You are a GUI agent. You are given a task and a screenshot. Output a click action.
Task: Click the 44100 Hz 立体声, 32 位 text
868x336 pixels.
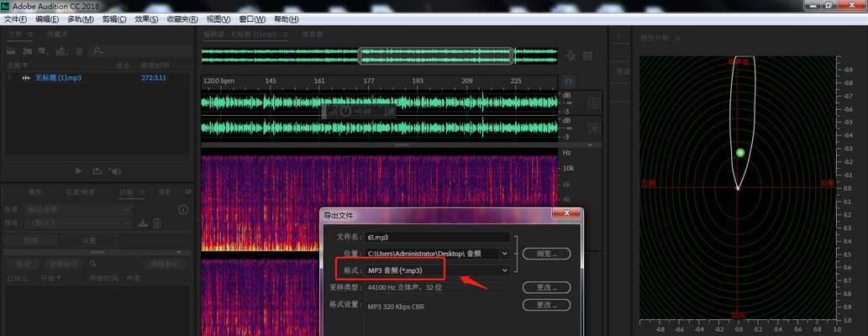(x=405, y=288)
